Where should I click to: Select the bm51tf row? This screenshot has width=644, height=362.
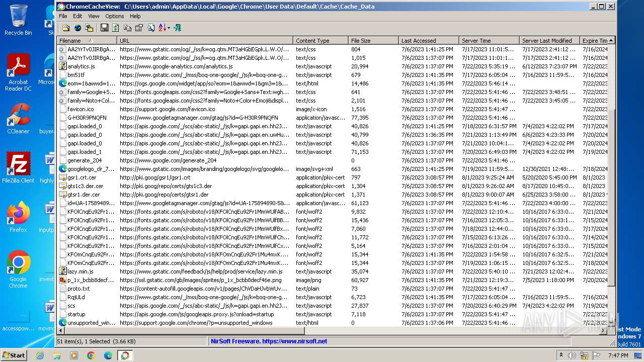click(333, 75)
